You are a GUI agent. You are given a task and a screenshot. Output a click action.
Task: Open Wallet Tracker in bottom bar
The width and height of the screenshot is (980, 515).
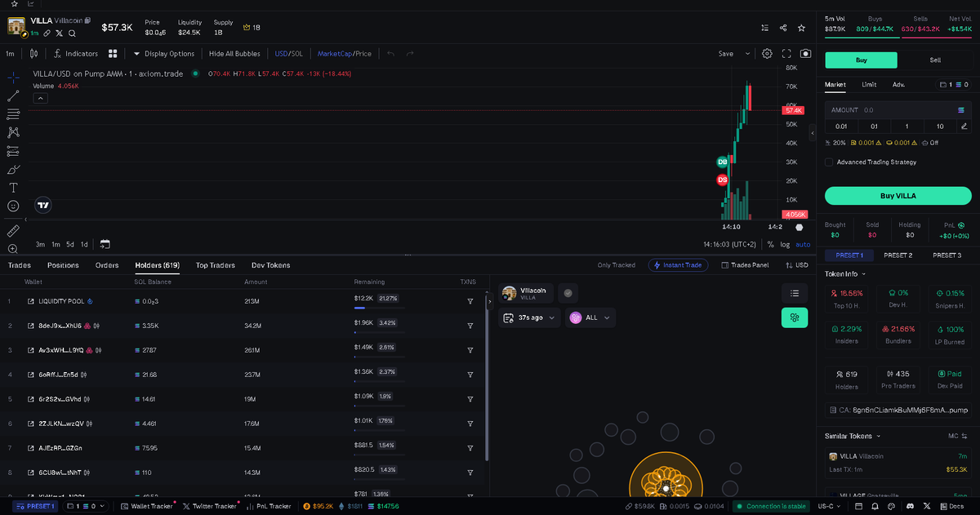(x=146, y=506)
